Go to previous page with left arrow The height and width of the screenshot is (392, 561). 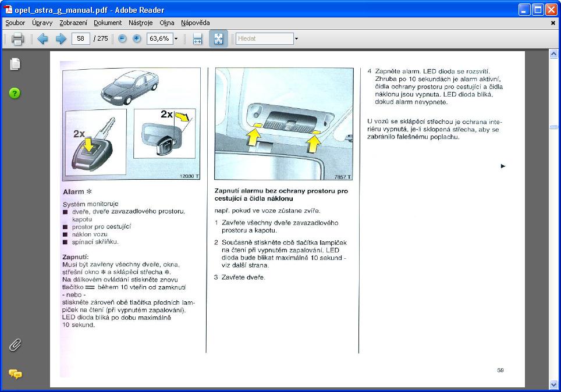(x=42, y=39)
